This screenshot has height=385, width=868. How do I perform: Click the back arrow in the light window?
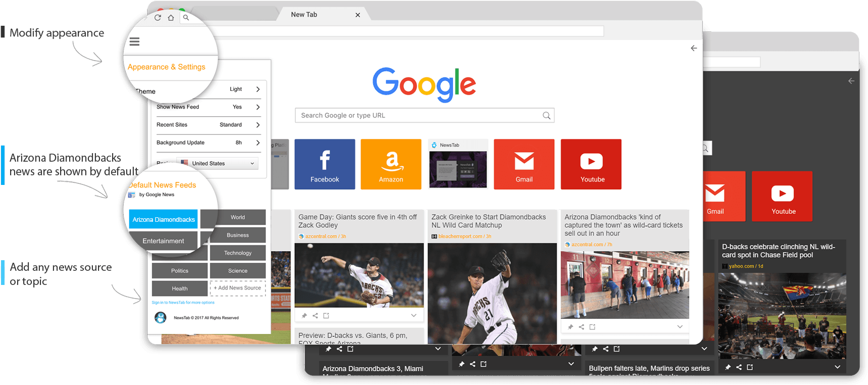(694, 48)
